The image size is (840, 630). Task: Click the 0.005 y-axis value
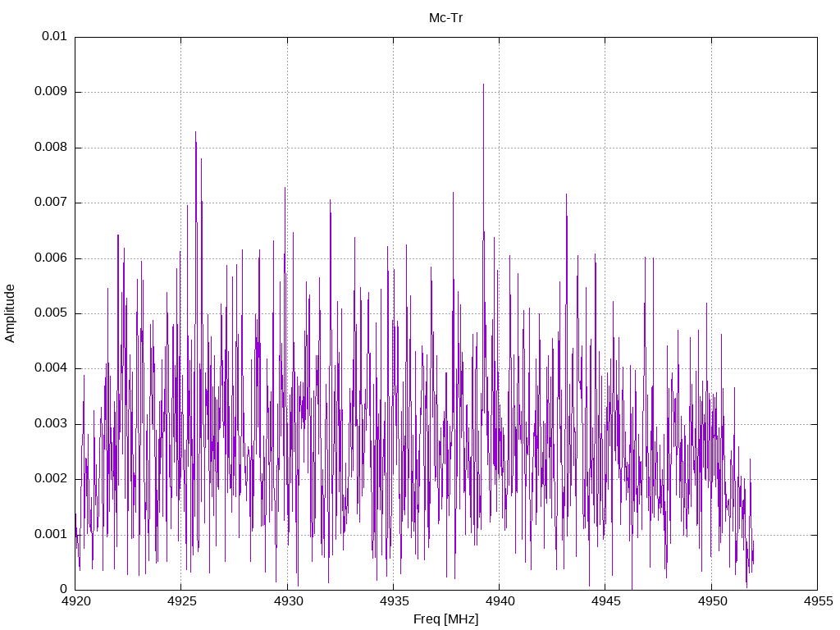click(x=51, y=313)
